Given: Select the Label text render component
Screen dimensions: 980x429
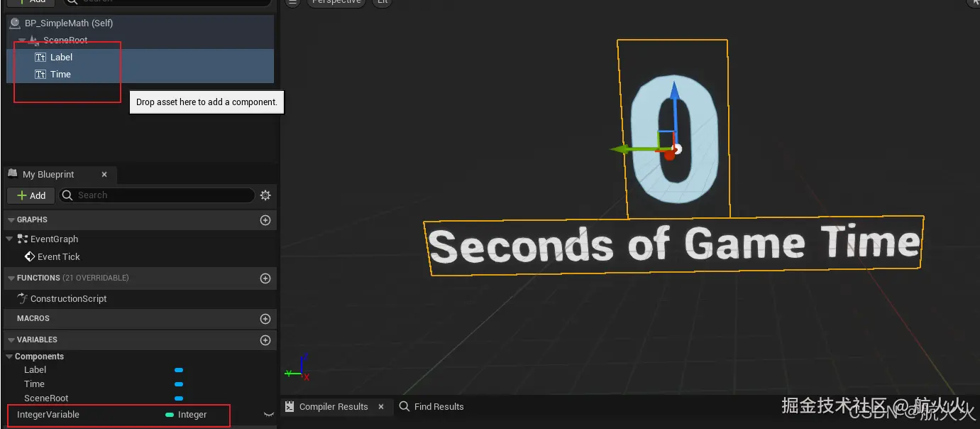Looking at the screenshot, I should [140, 57].
